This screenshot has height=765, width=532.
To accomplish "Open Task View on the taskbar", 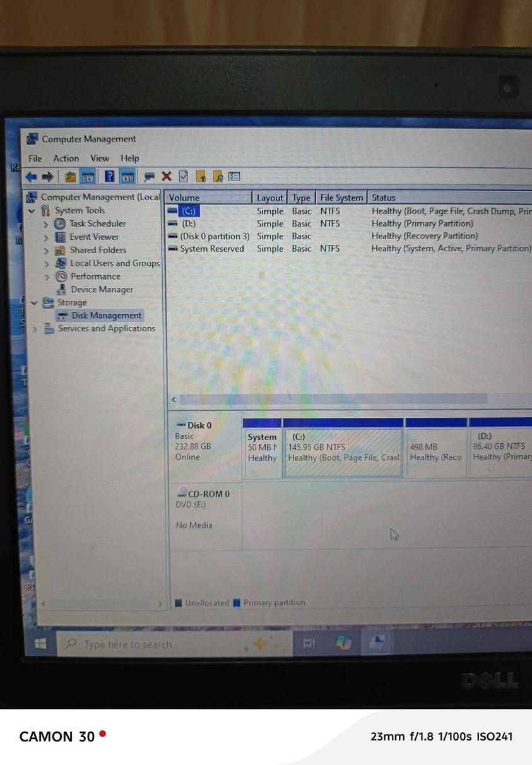I will coord(309,643).
